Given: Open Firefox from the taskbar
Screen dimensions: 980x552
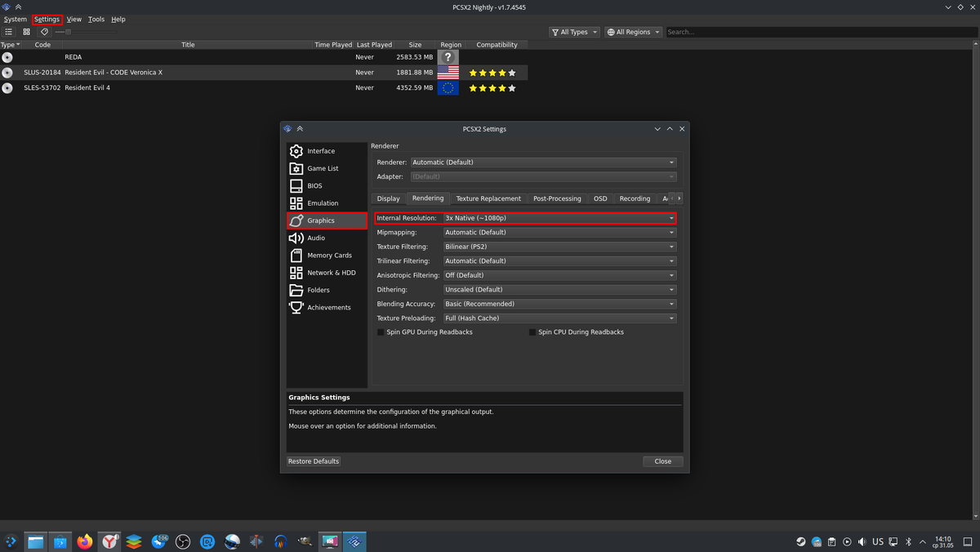Looking at the screenshot, I should pos(85,541).
